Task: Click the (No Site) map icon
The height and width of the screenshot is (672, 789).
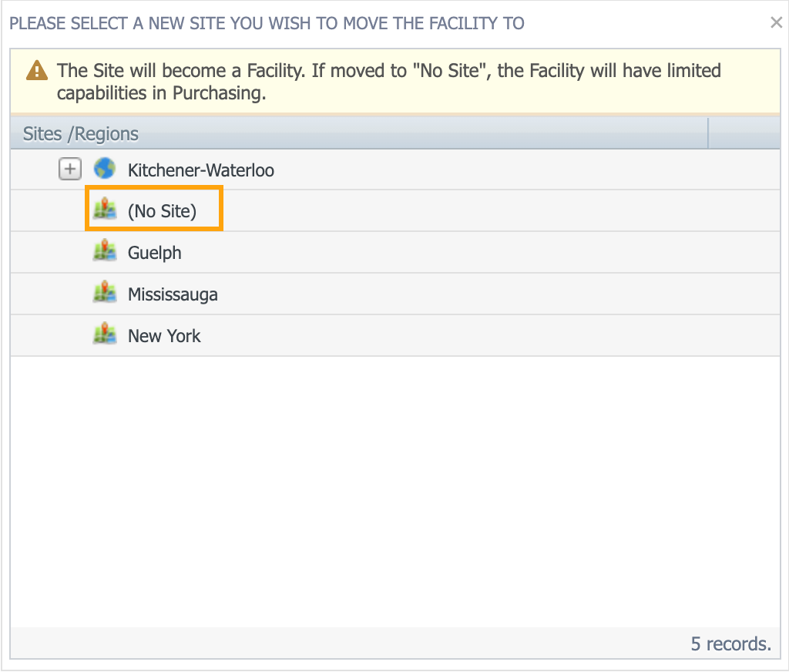Action: pos(104,210)
